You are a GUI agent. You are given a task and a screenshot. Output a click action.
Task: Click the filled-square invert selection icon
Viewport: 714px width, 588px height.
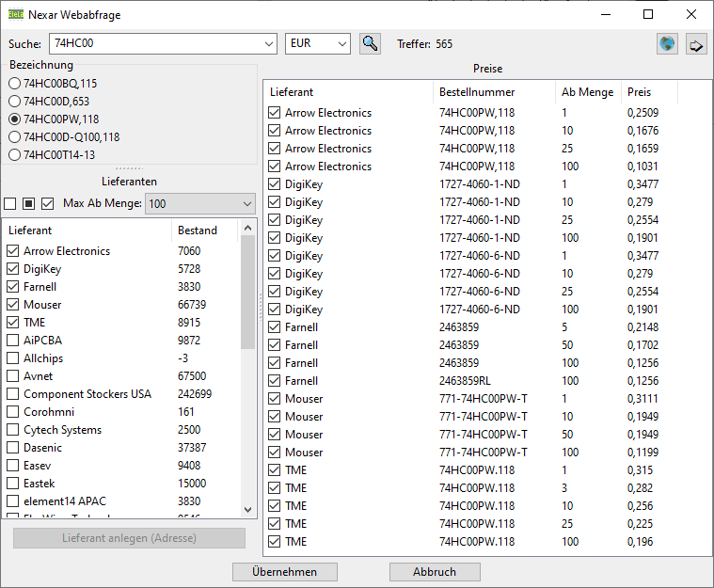point(29,204)
